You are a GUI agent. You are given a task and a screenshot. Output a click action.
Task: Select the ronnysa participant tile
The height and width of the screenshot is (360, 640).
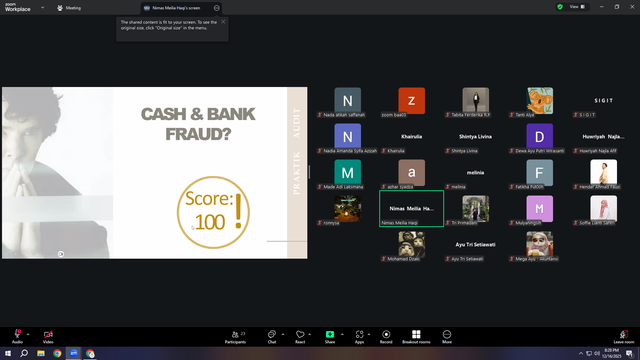coord(347,210)
